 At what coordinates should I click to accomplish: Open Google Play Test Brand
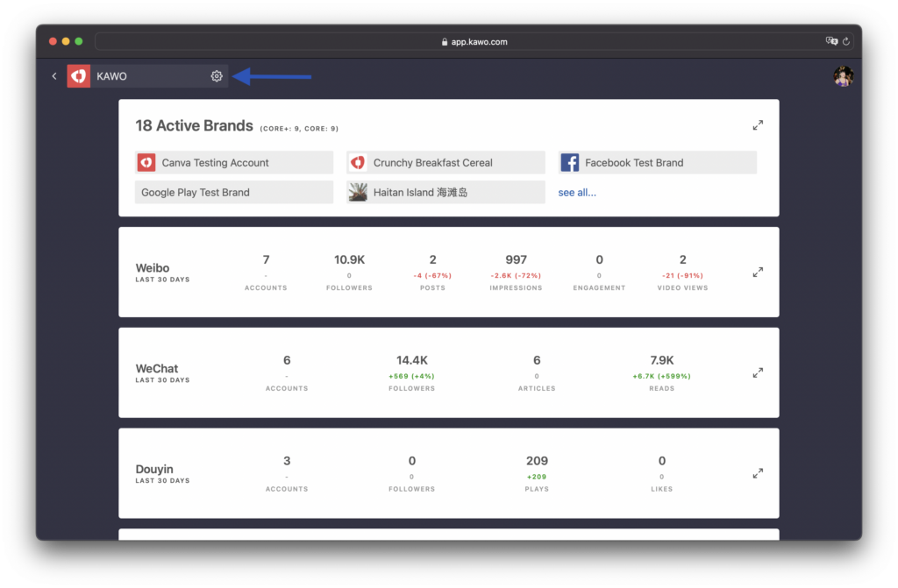[x=234, y=193]
